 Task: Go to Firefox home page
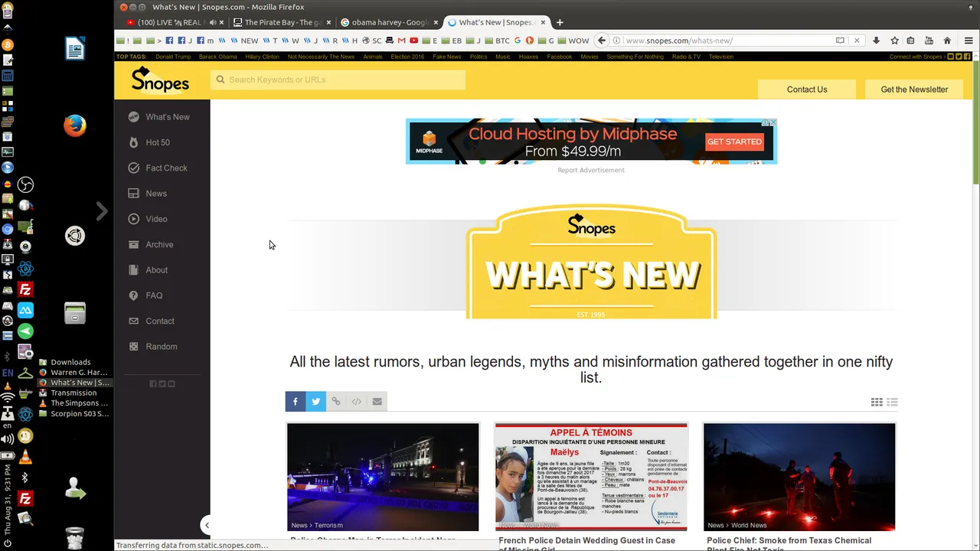click(x=947, y=41)
